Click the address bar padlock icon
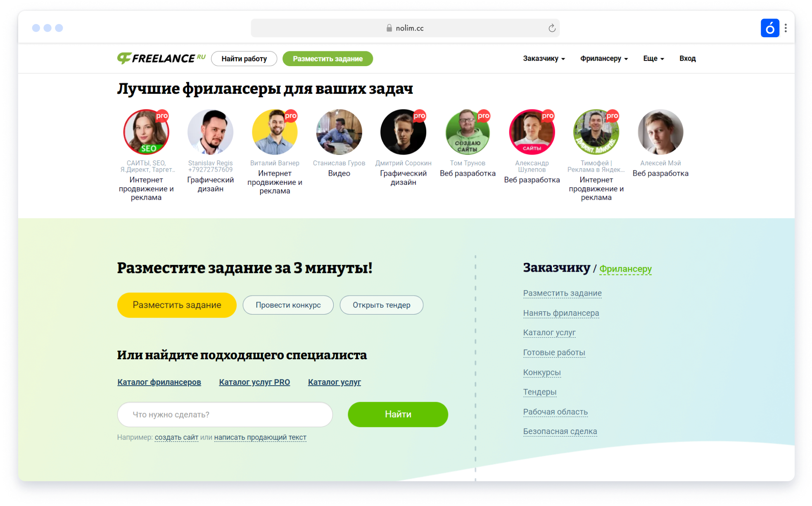The image size is (812, 506). [389, 28]
